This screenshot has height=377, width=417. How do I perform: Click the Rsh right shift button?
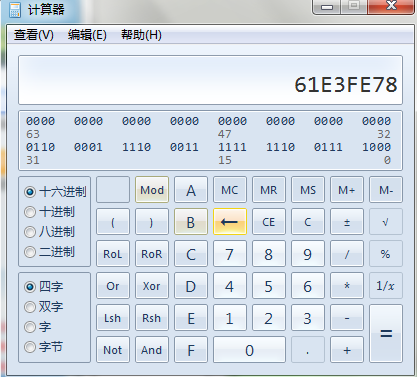pos(152,318)
